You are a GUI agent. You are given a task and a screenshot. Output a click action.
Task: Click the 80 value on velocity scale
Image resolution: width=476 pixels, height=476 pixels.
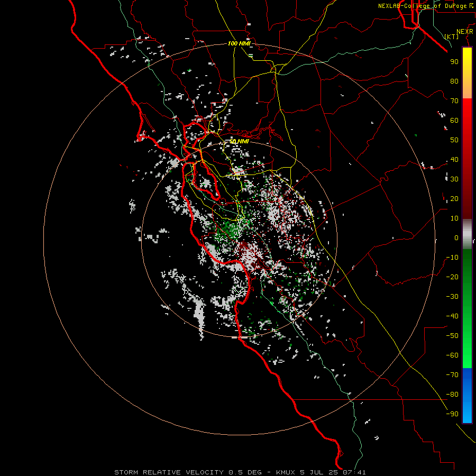tap(454, 81)
